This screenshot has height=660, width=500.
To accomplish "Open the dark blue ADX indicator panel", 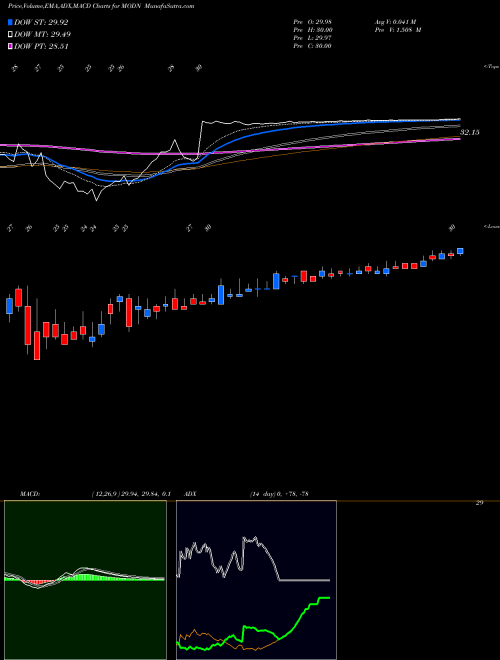I will 256,580.
